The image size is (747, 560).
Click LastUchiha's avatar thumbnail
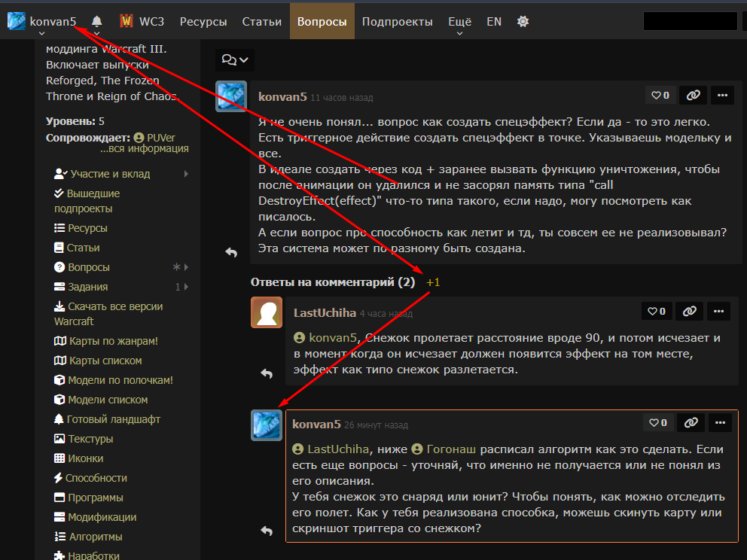click(267, 312)
